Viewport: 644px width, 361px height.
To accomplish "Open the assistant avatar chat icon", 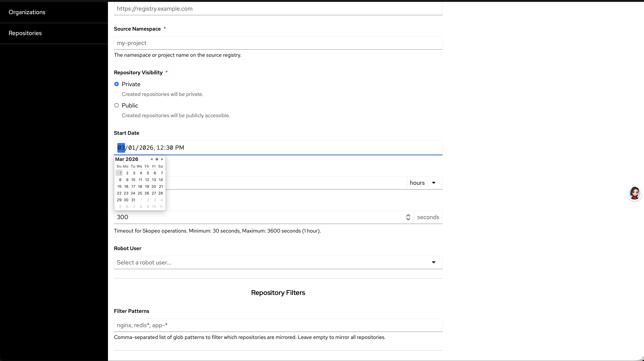I will tap(634, 193).
